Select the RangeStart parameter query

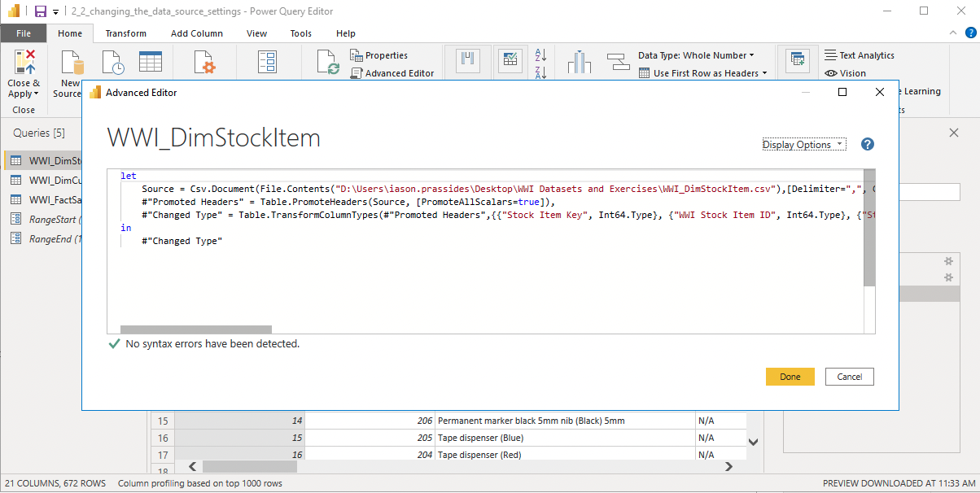pos(45,219)
